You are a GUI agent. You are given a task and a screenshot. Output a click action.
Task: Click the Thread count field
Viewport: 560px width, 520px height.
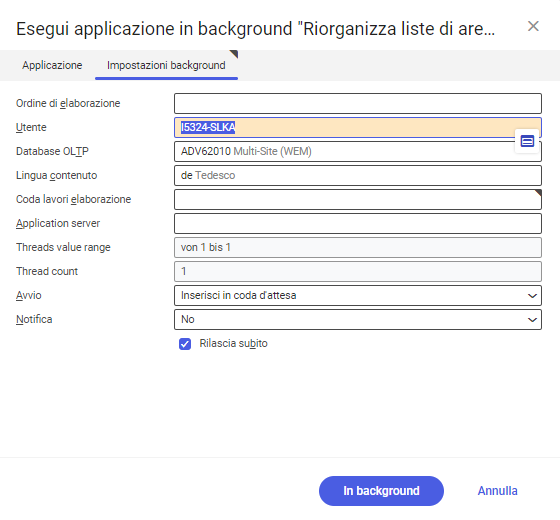(358, 271)
